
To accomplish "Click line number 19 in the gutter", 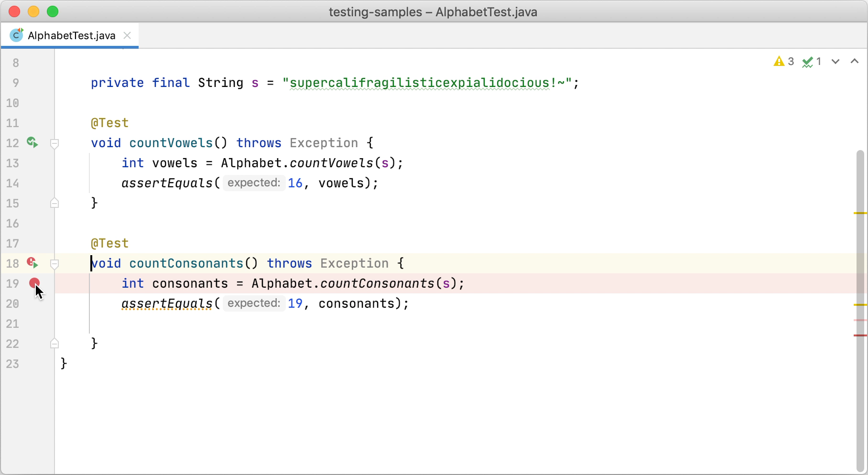I will click(13, 283).
